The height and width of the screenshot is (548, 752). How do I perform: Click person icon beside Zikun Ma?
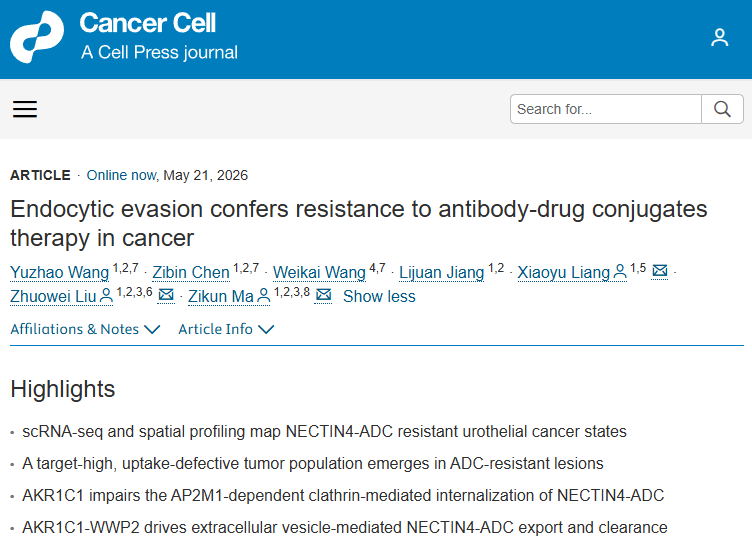point(264,296)
